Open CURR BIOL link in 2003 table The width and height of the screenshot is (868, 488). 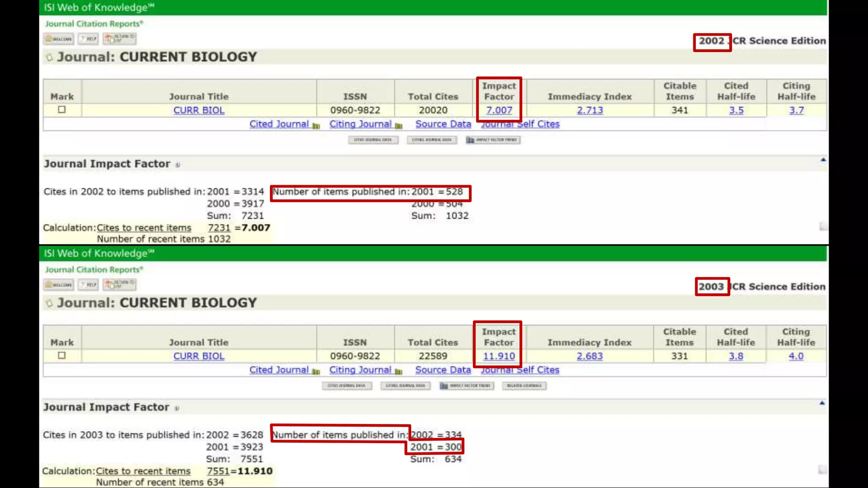[x=198, y=356]
